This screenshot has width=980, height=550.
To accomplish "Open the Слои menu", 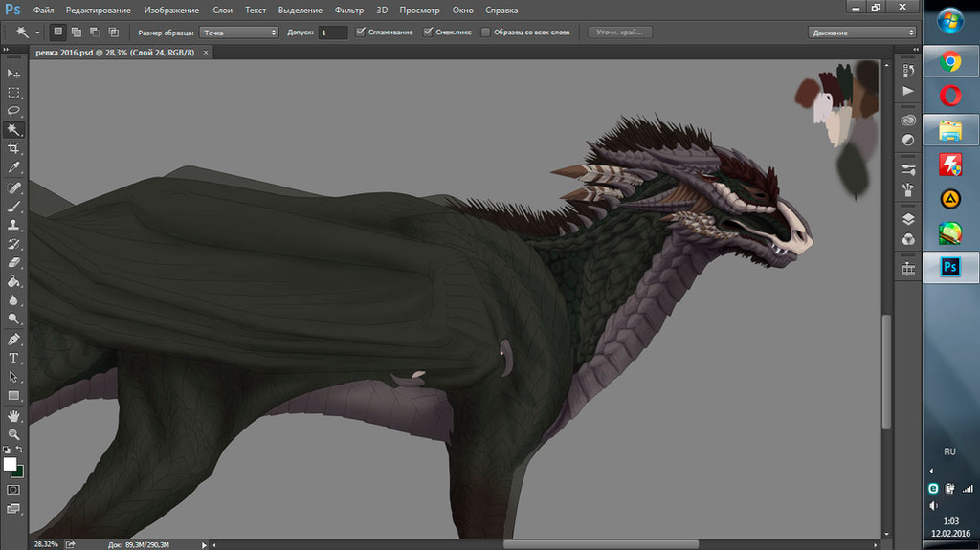I will point(222,10).
